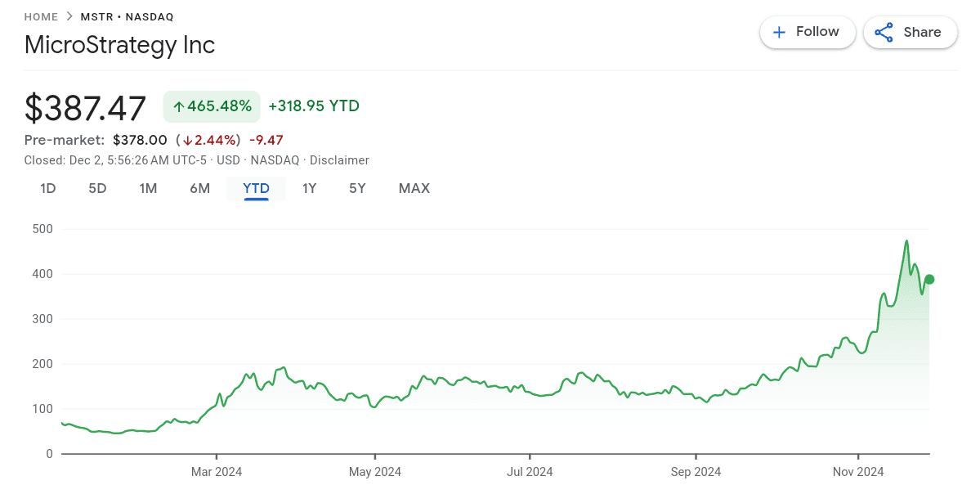980x494 pixels.
Task: Click the plus icon on Follow button
Action: coord(779,32)
